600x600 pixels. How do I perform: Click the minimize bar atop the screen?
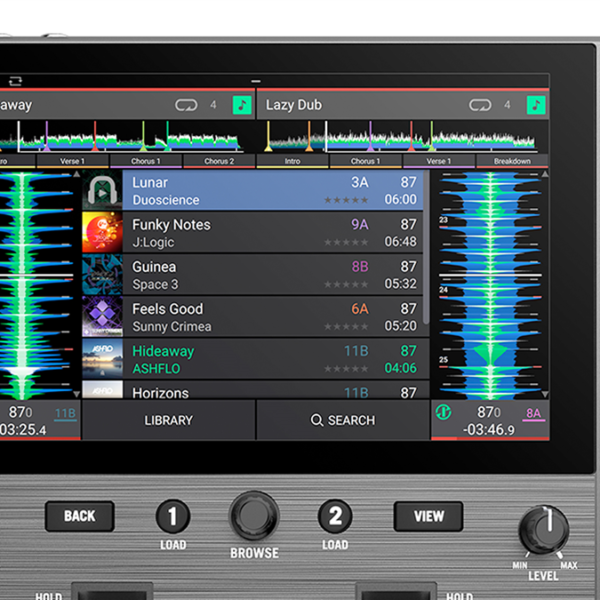point(256,81)
